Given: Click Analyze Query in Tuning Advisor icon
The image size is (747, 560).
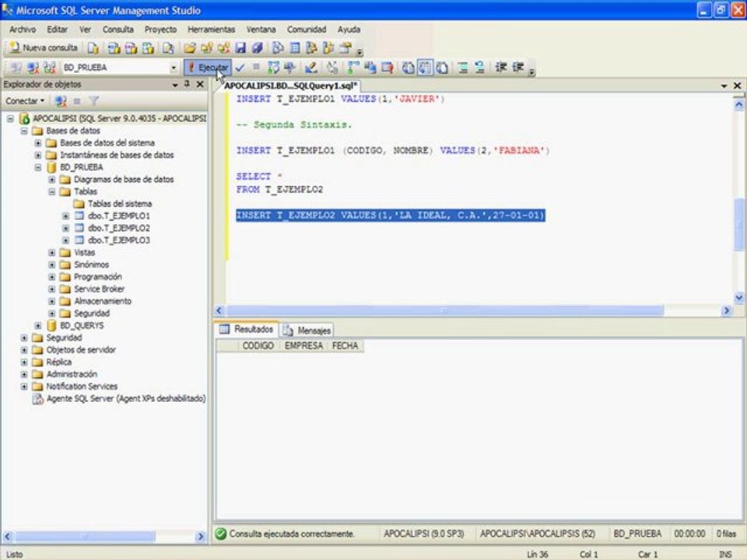Looking at the screenshot, I should click(x=289, y=68).
